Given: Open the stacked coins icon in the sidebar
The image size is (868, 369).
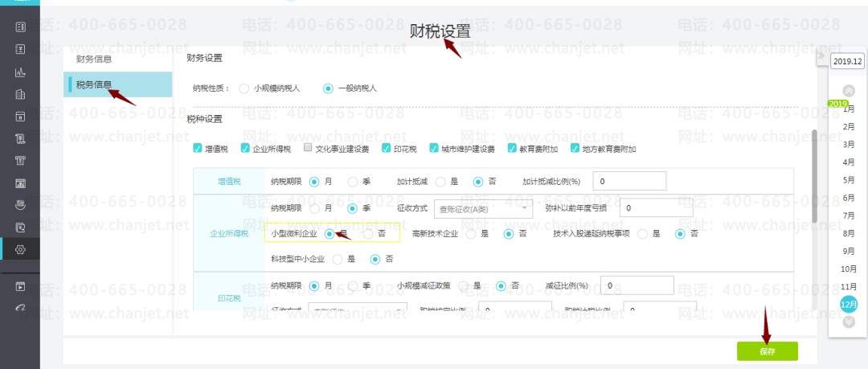Looking at the screenshot, I should tap(20, 205).
